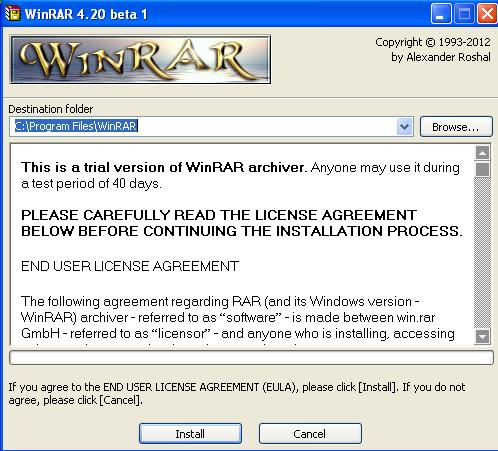The image size is (498, 451).
Task: Minimize the WinRAR installer window
Action: (x=441, y=14)
